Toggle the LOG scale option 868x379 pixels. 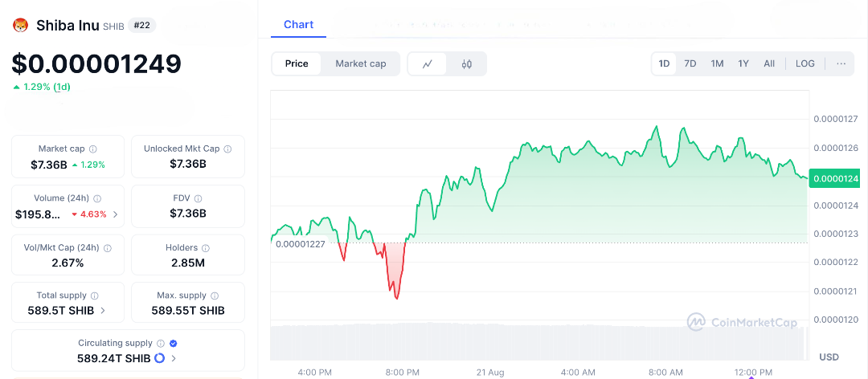coord(805,64)
